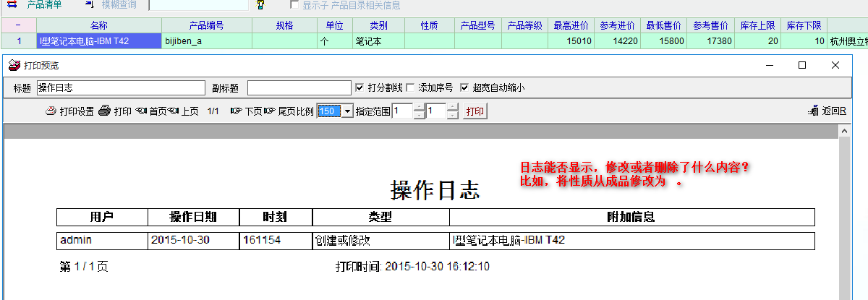Enable 添加序号 add serial number checkbox

[x=410, y=88]
